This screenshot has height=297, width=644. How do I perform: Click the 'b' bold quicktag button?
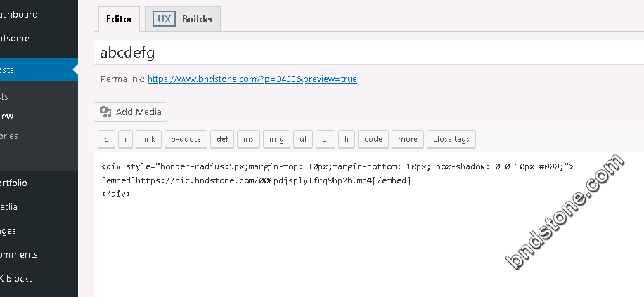tap(106, 139)
